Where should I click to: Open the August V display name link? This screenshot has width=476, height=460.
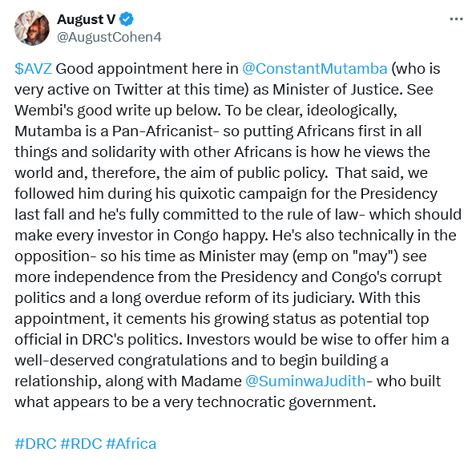(x=87, y=19)
